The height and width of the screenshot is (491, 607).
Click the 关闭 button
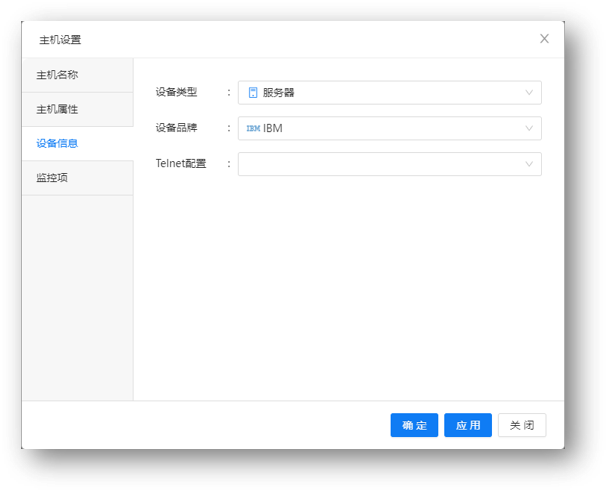522,425
